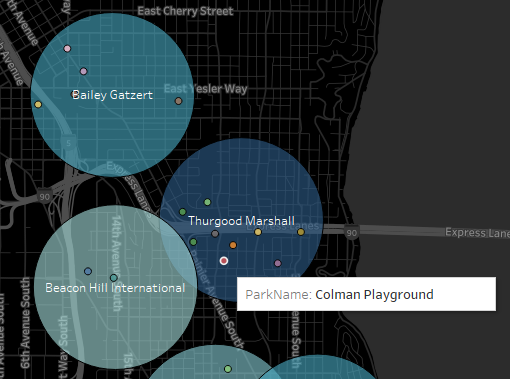Click the blue dot in Beacon Hill International
Image resolution: width=510 pixels, height=379 pixels.
coord(88,271)
